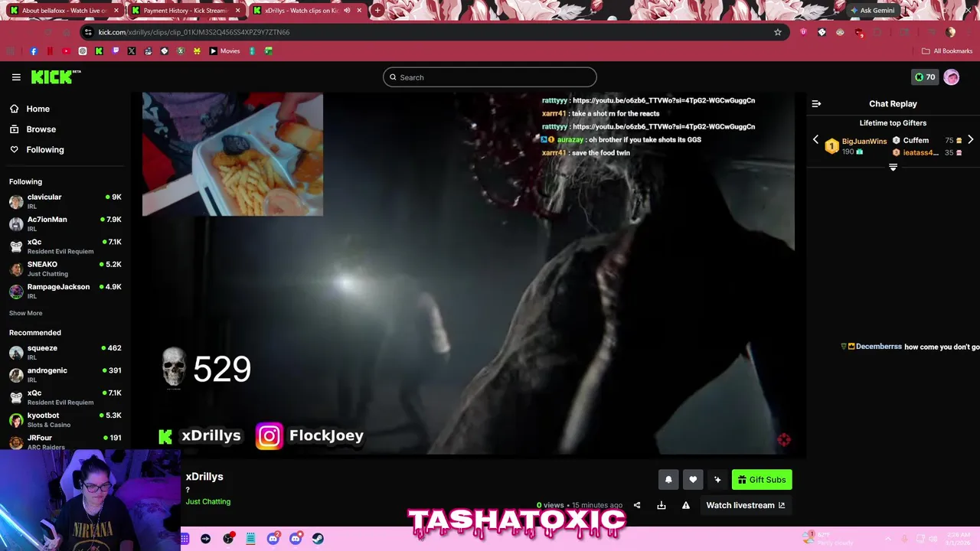Click the site information icon in address bar
The image size is (980, 551).
click(x=88, y=32)
